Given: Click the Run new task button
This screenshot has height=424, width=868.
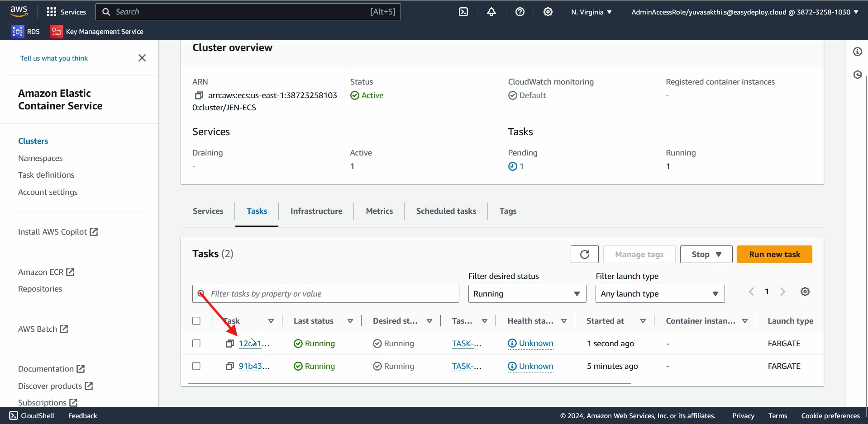Looking at the screenshot, I should [774, 254].
